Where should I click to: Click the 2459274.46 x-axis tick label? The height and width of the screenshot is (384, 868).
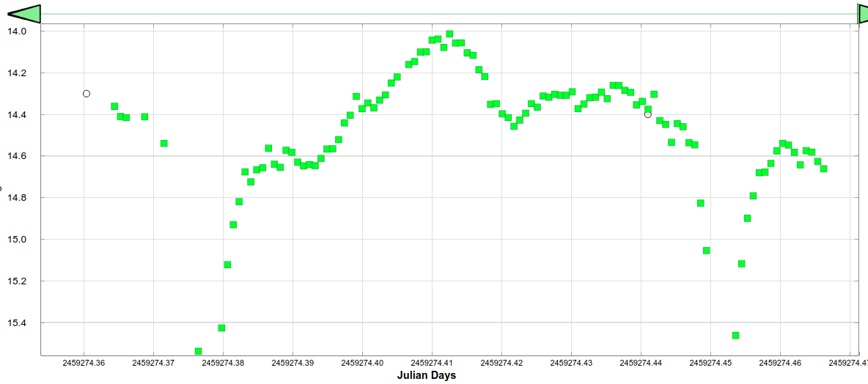click(x=781, y=363)
